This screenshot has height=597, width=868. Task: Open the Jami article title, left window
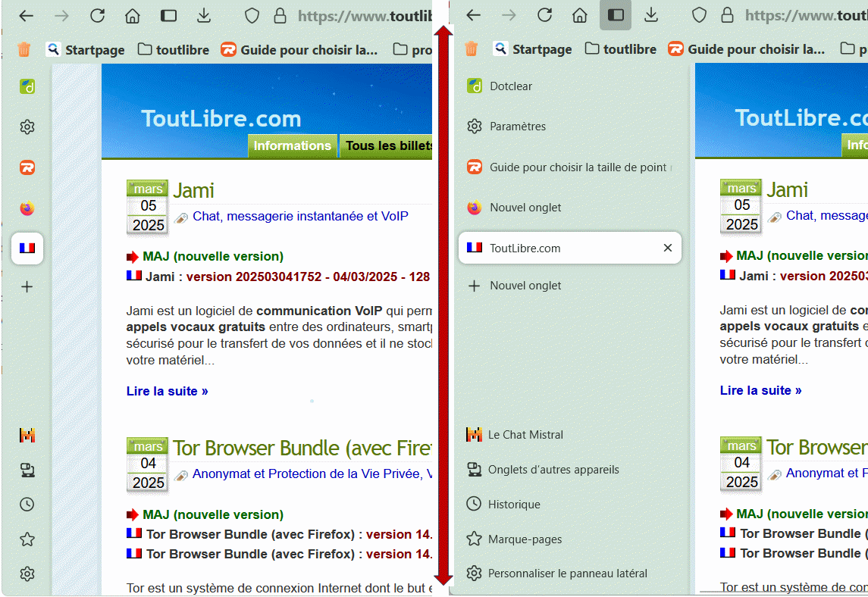[x=193, y=191]
